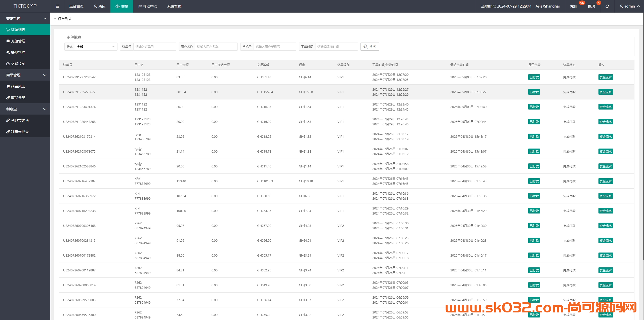The height and width of the screenshot is (320, 644).
Task: Open 提现 notifications with badge 5
Action: (x=591, y=6)
